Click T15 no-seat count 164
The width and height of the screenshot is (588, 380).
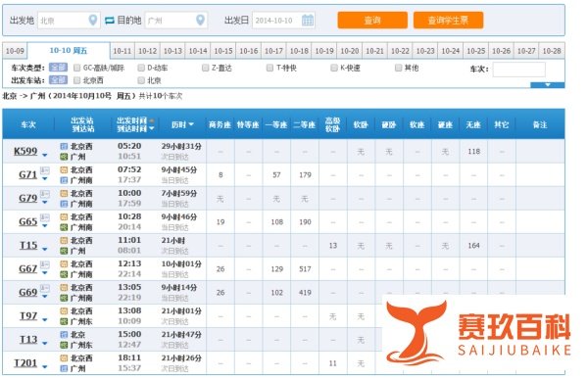[x=473, y=246]
